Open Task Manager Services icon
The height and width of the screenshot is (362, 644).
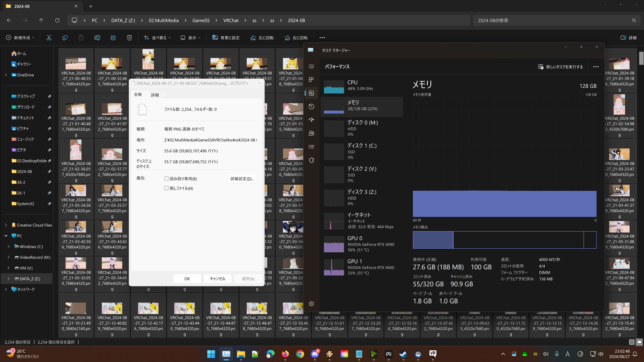(x=311, y=160)
